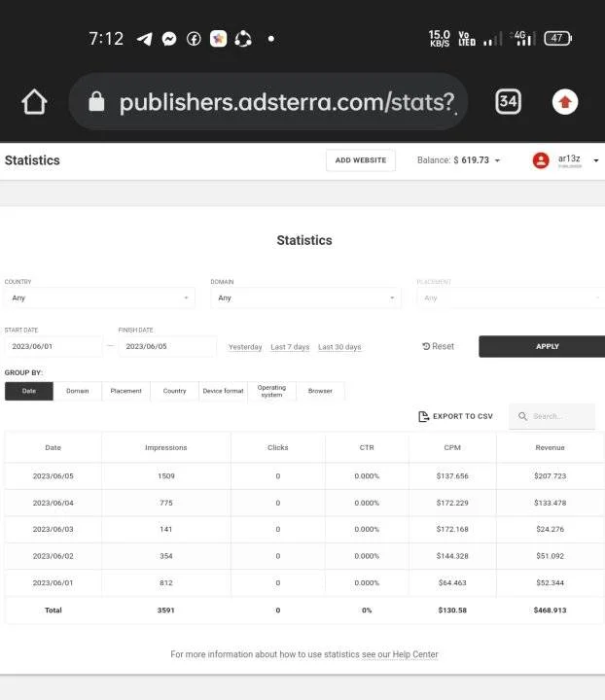
Task: Group statistics by Date
Action: tap(29, 391)
